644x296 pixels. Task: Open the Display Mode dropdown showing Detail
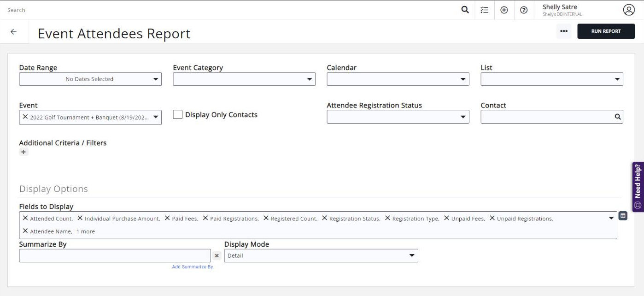(x=321, y=255)
